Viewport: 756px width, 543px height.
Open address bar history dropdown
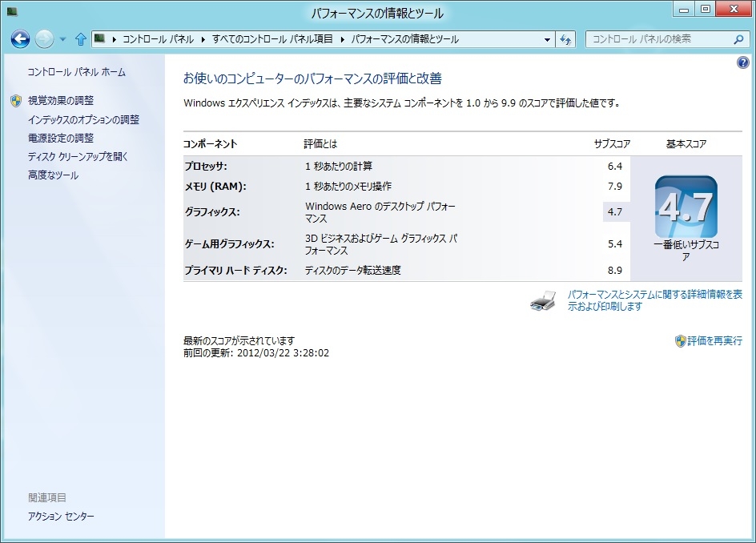pos(547,39)
